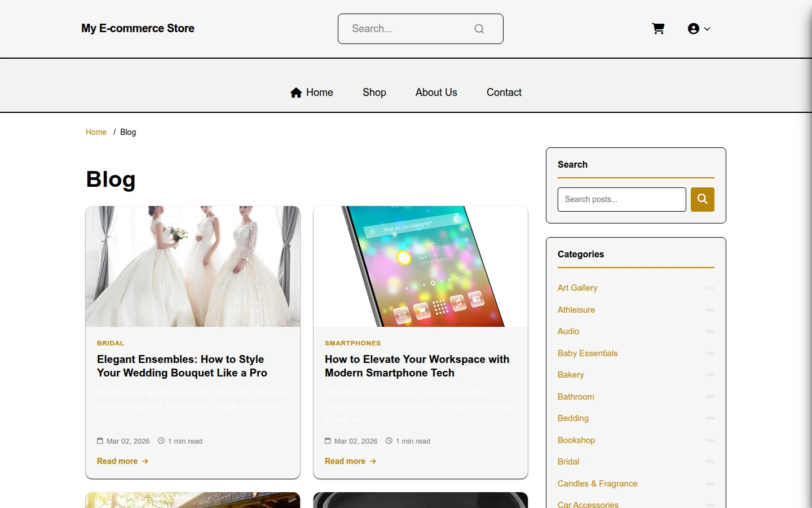Select Athleisure category
Viewport: 812px width, 508px height.
coord(576,310)
